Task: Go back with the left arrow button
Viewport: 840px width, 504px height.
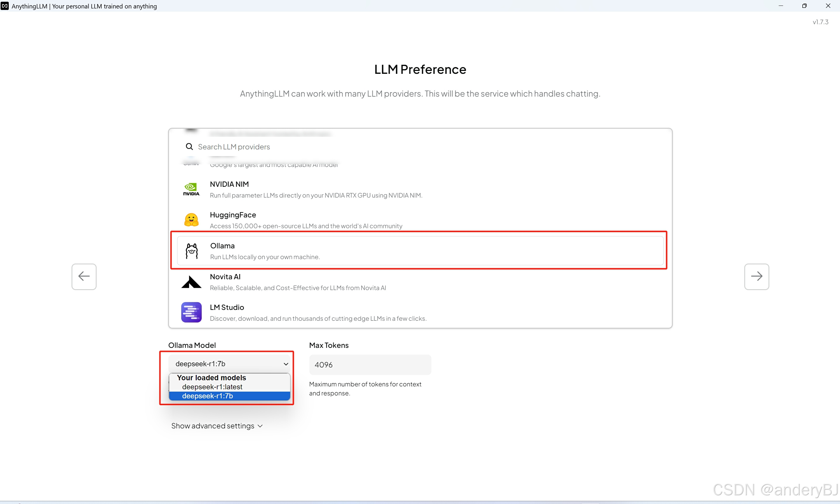Action: click(84, 276)
